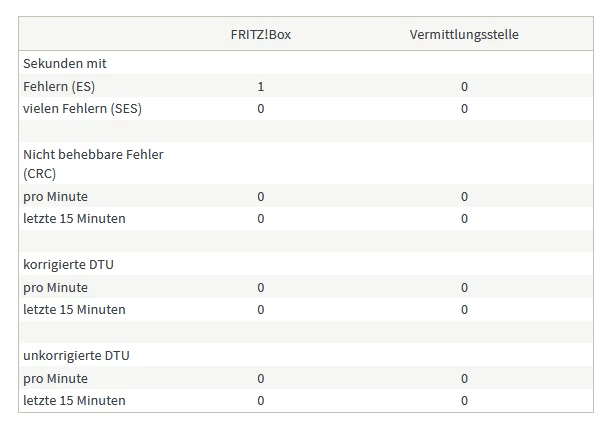Click the "Fehlern (ES)" row label
The height and width of the screenshot is (421, 605).
coord(59,86)
